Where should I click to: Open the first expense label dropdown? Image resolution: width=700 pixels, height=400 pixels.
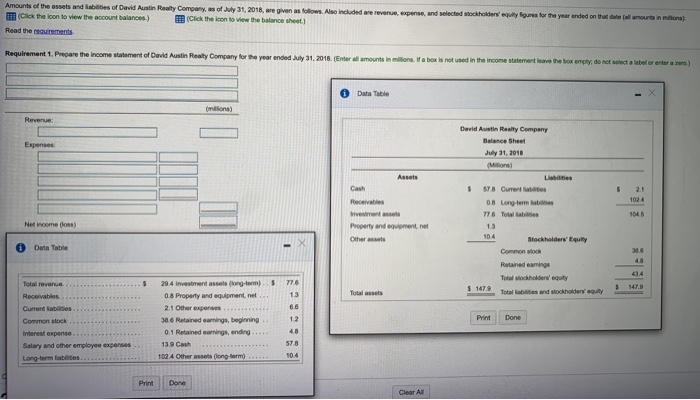97,157
